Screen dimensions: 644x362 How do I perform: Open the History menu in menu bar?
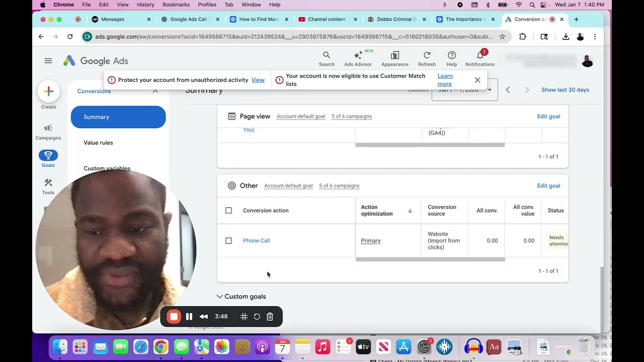(145, 5)
